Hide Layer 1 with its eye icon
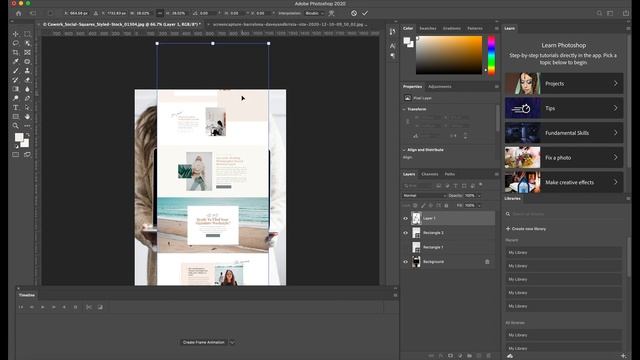The height and width of the screenshot is (360, 640). [x=406, y=218]
